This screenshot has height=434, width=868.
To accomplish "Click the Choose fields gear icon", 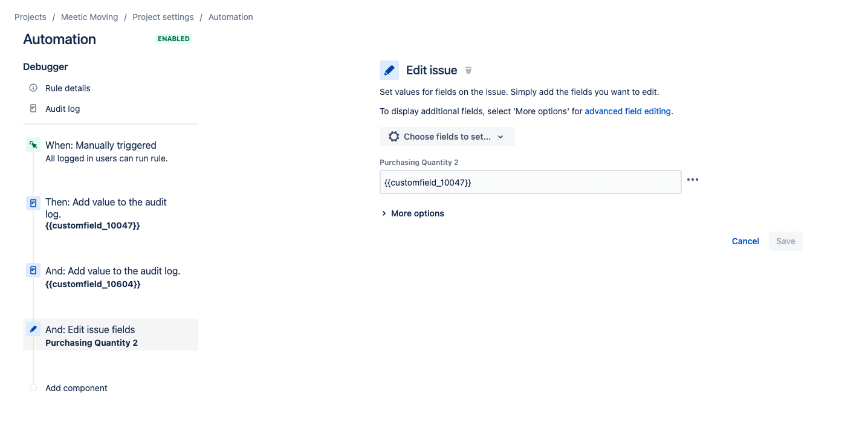I will coord(395,137).
